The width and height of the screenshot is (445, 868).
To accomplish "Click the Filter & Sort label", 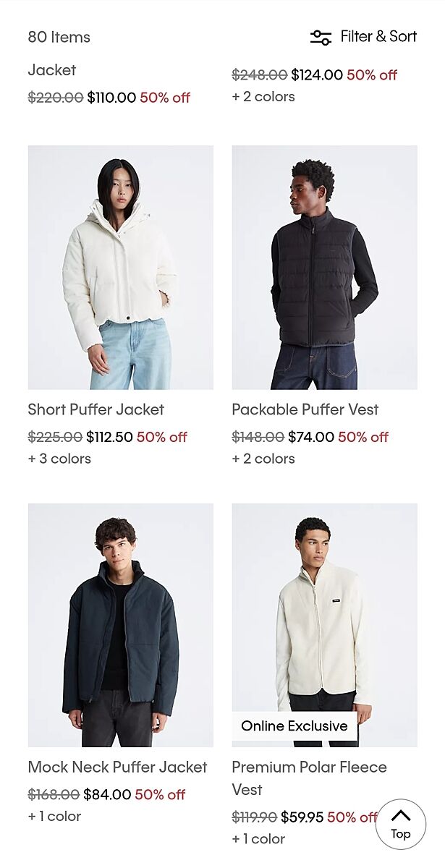I will pyautogui.click(x=379, y=36).
